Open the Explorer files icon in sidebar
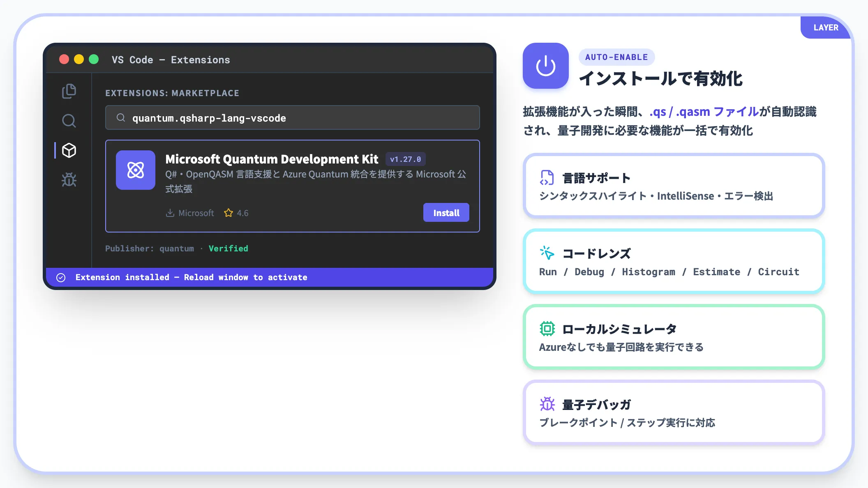Viewport: 868px width, 488px height. (x=69, y=91)
